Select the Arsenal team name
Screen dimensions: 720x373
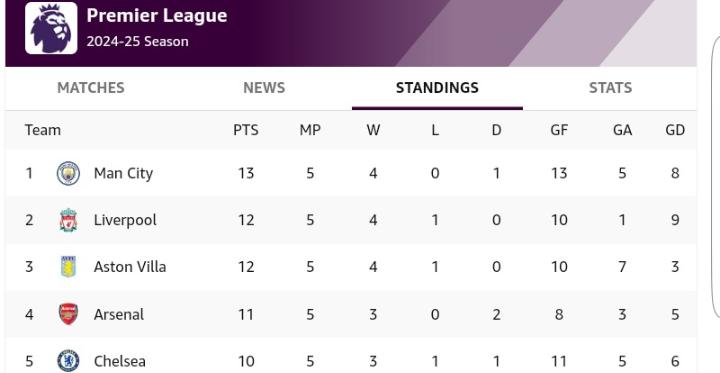(x=118, y=315)
